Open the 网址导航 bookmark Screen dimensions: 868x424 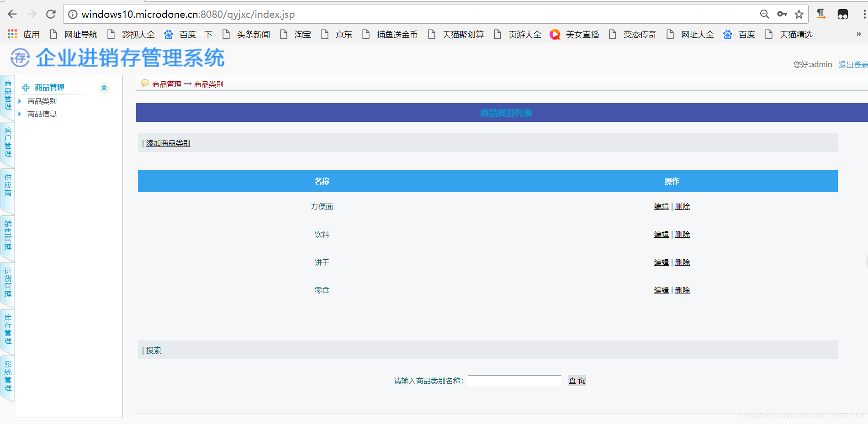74,34
